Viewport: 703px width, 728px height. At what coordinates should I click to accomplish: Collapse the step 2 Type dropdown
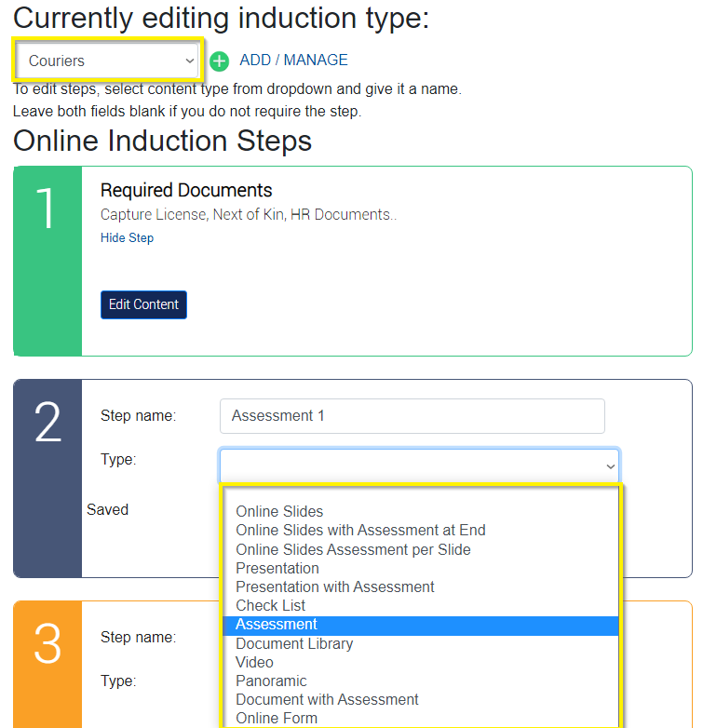(x=419, y=465)
